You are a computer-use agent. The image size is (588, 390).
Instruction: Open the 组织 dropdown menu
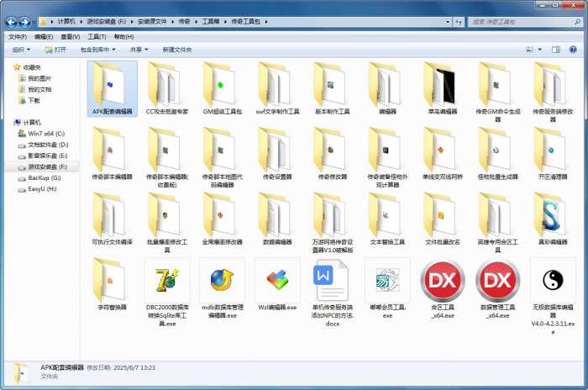pyautogui.click(x=21, y=50)
